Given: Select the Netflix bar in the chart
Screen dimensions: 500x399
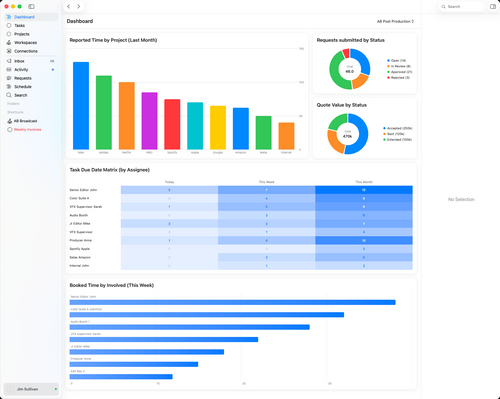Looking at the screenshot, I should [127, 116].
